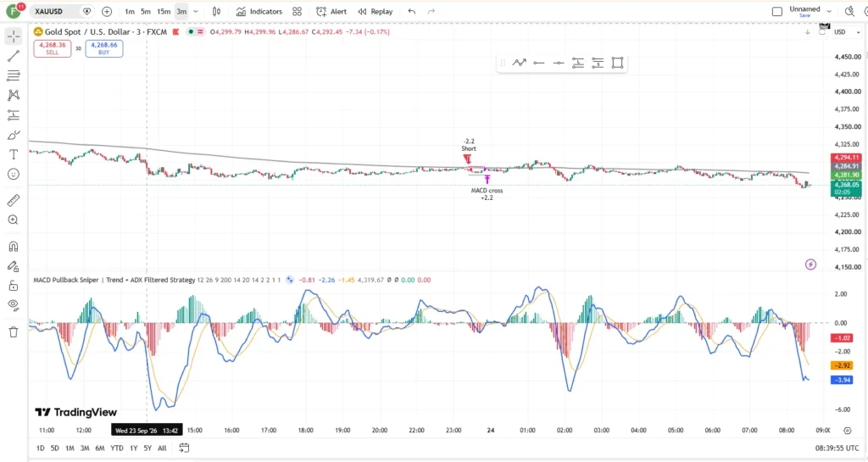
Task: Remove drawings with the trash icon
Action: (14, 332)
